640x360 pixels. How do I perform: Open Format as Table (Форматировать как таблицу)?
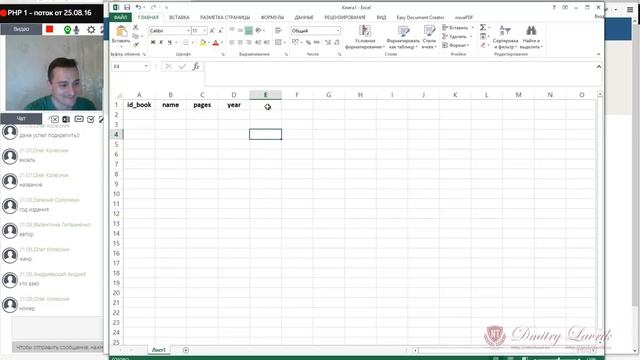point(403,37)
